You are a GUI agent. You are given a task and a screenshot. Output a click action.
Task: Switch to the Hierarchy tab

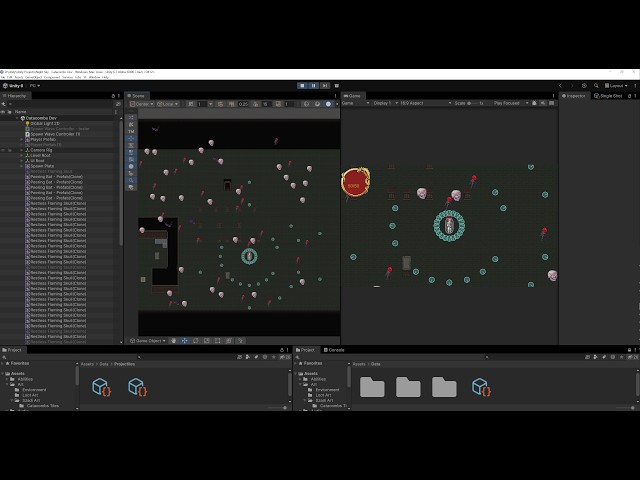(x=15, y=96)
